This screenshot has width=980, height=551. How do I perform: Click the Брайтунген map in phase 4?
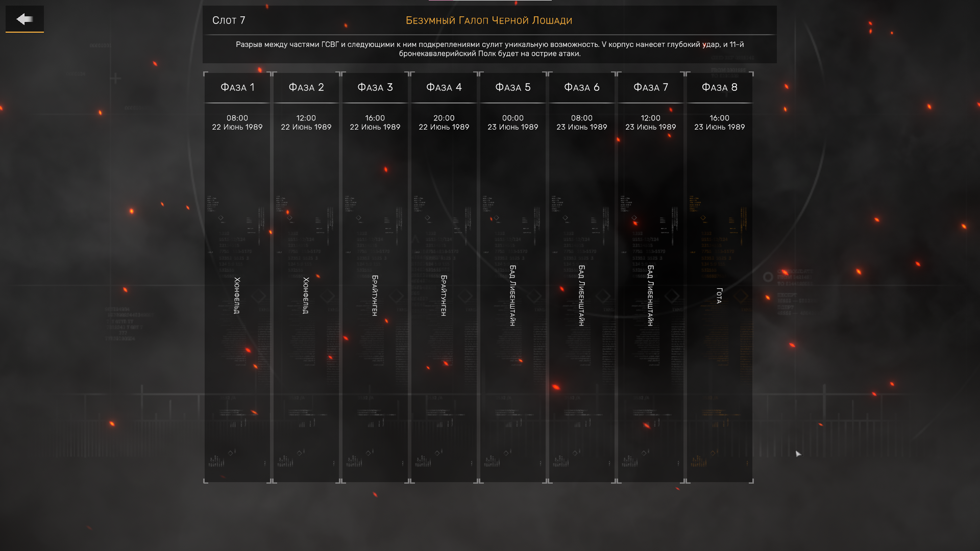444,295
